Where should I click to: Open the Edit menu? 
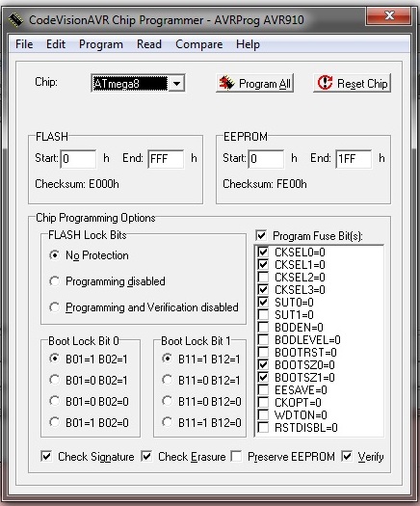click(x=56, y=44)
